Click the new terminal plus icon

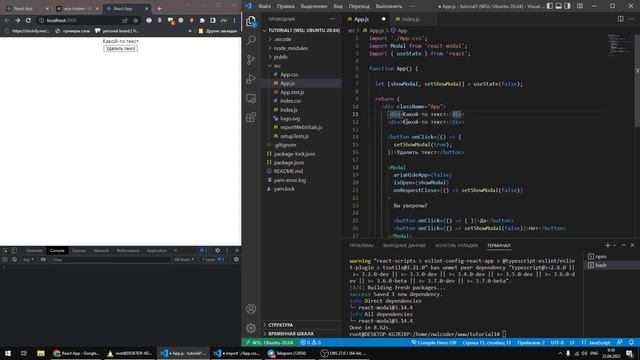[607, 245]
